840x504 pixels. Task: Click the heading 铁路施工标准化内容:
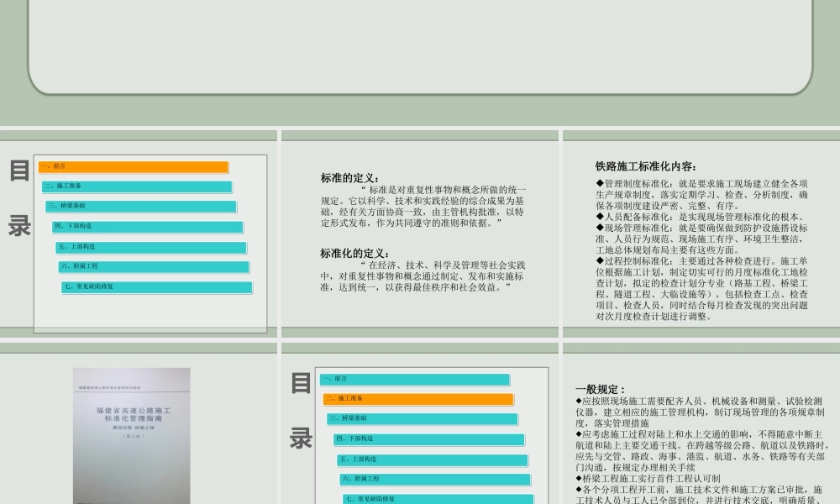tap(645, 166)
